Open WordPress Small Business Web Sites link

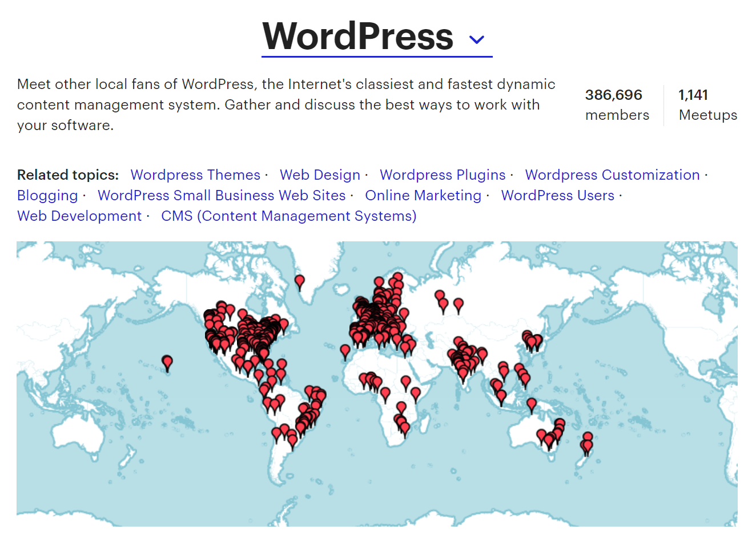(x=222, y=196)
